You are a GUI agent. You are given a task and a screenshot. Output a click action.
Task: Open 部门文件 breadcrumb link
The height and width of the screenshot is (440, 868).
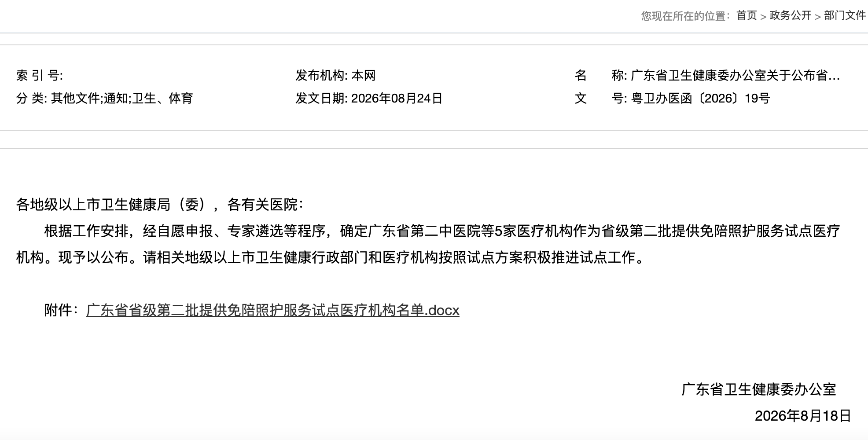(x=845, y=15)
